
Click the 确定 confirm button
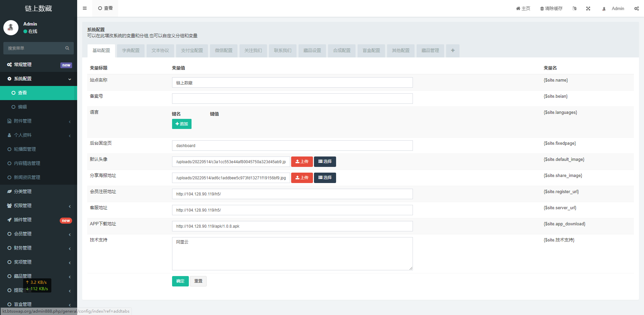[x=180, y=281]
